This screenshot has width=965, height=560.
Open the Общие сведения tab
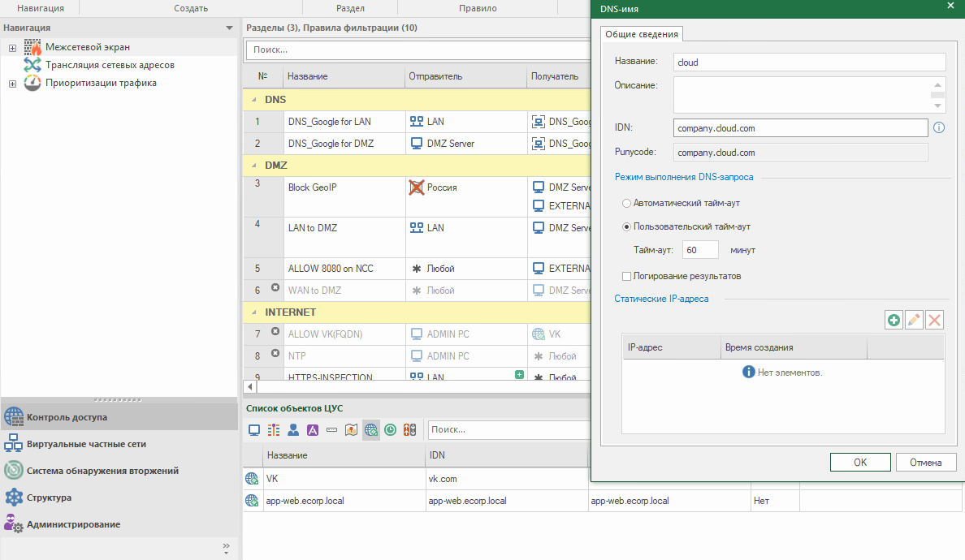click(641, 34)
